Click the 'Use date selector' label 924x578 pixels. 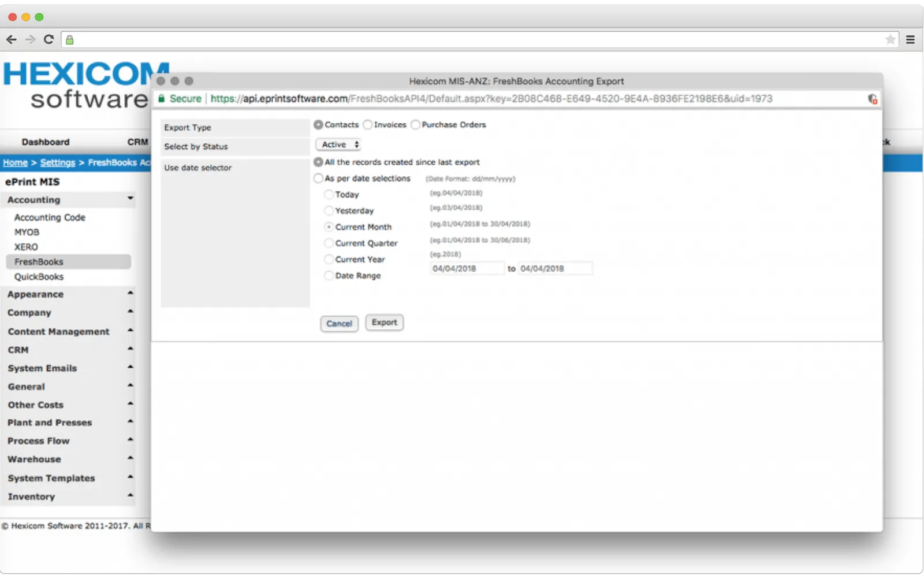pos(198,168)
